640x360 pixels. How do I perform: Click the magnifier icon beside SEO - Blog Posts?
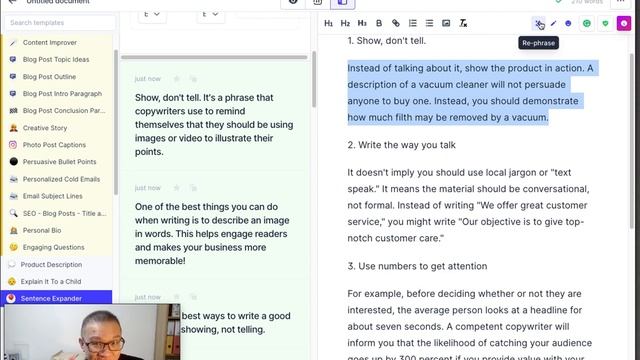click(13, 213)
